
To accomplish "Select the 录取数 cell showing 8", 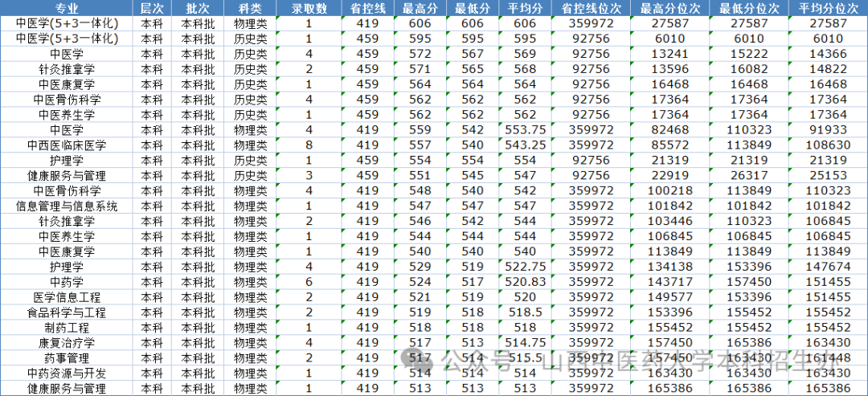I will click(x=309, y=145).
